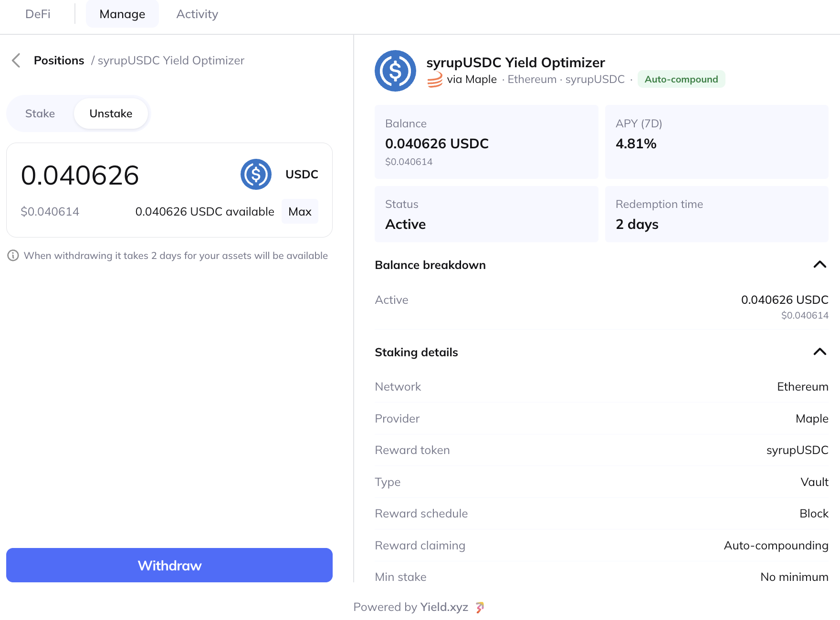Click the Reward claiming value Auto-compounding
This screenshot has height=620, width=840.
[776, 546]
